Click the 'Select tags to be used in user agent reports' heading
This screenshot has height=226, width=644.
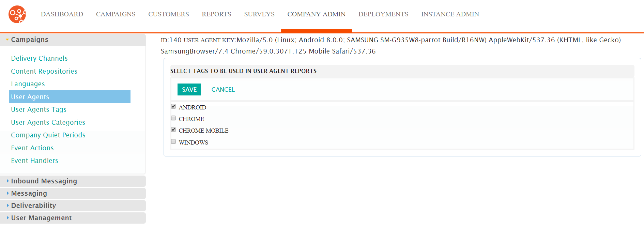243,71
